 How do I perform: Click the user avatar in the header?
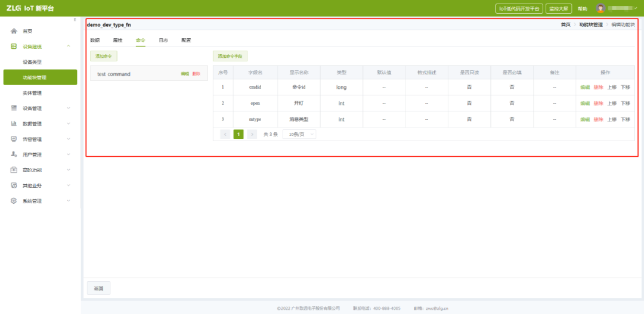coord(601,8)
